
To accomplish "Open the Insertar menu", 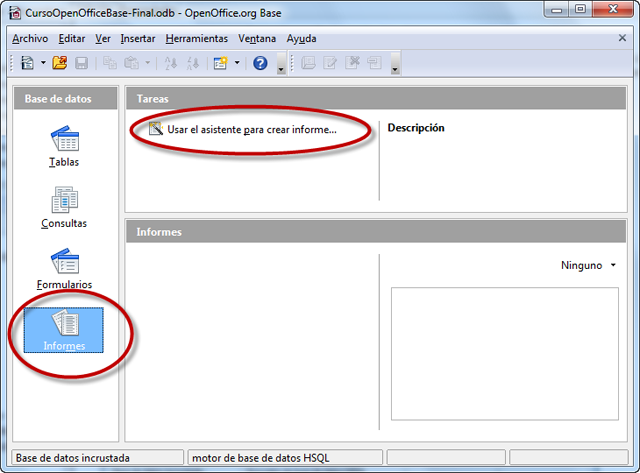I will click(138, 39).
